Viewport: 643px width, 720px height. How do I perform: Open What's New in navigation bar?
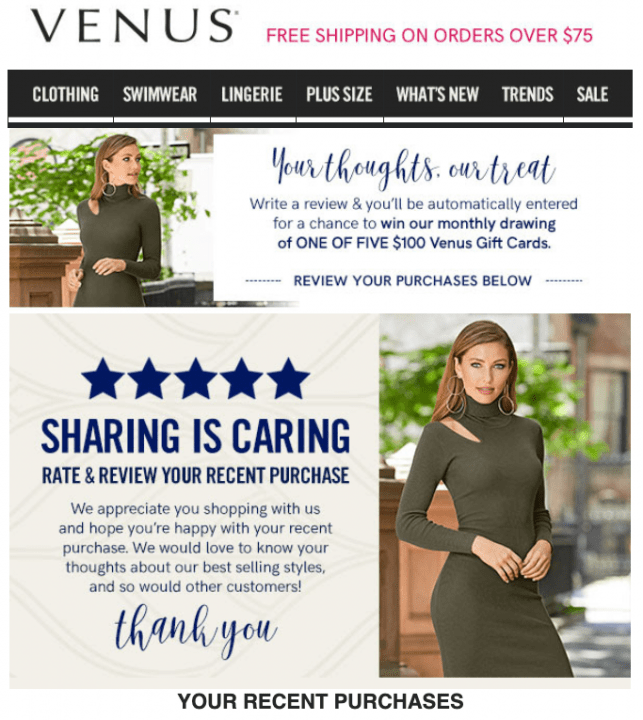[x=437, y=95]
